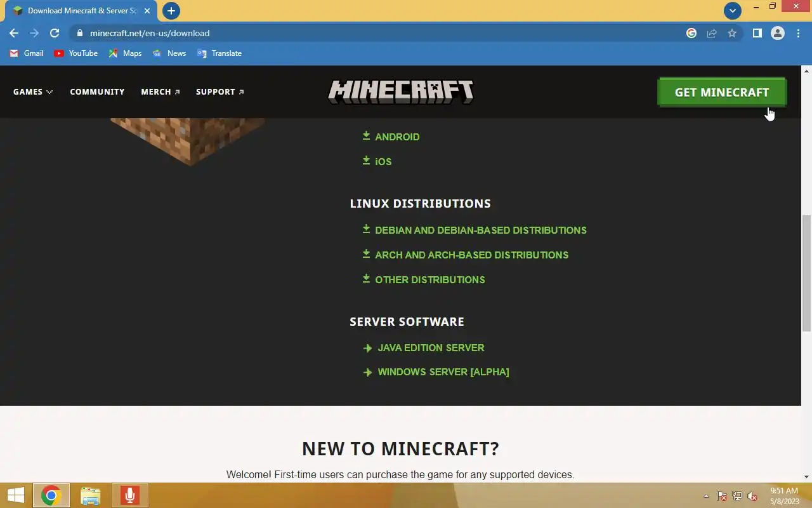Viewport: 812px width, 508px height.
Task: Open the browser side panel icon
Action: point(757,33)
